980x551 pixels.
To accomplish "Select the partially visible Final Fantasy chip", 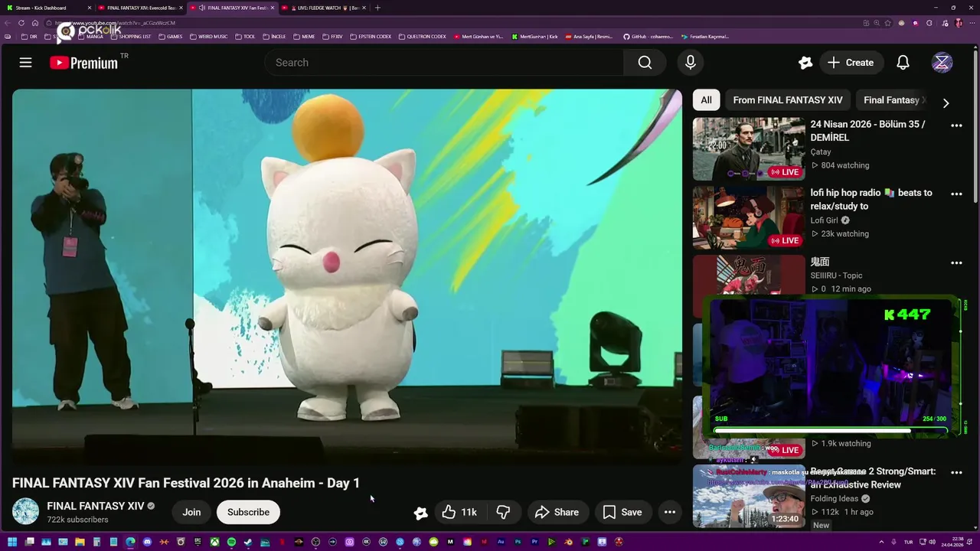I will pos(893,100).
